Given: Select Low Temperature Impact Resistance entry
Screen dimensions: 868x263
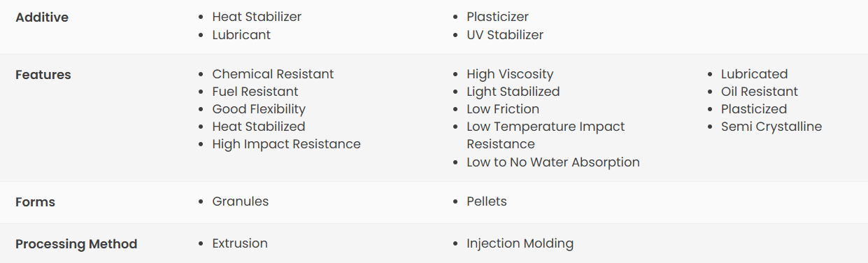Looking at the screenshot, I should point(546,135).
